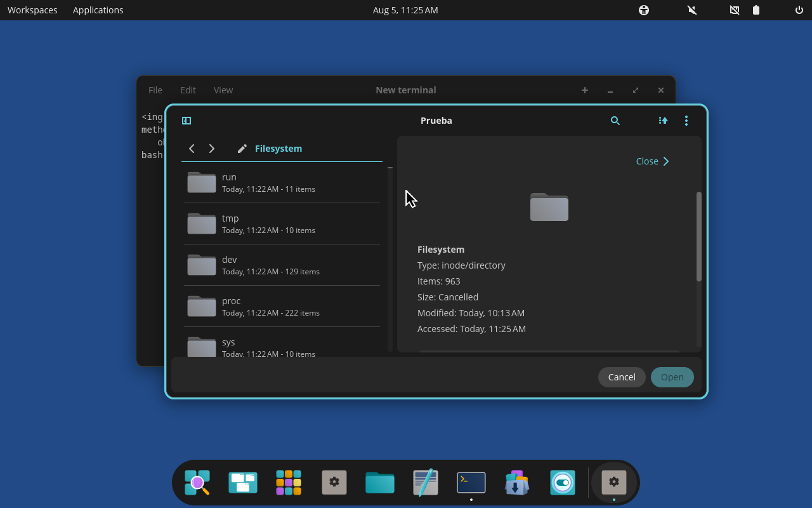812x508 pixels.
Task: Click the preview pane scrollbar
Action: (698, 236)
